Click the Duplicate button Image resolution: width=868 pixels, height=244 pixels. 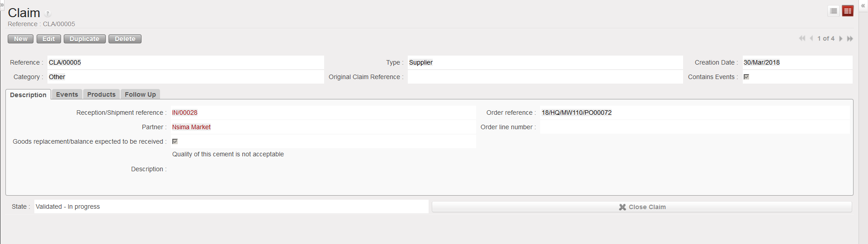point(85,39)
